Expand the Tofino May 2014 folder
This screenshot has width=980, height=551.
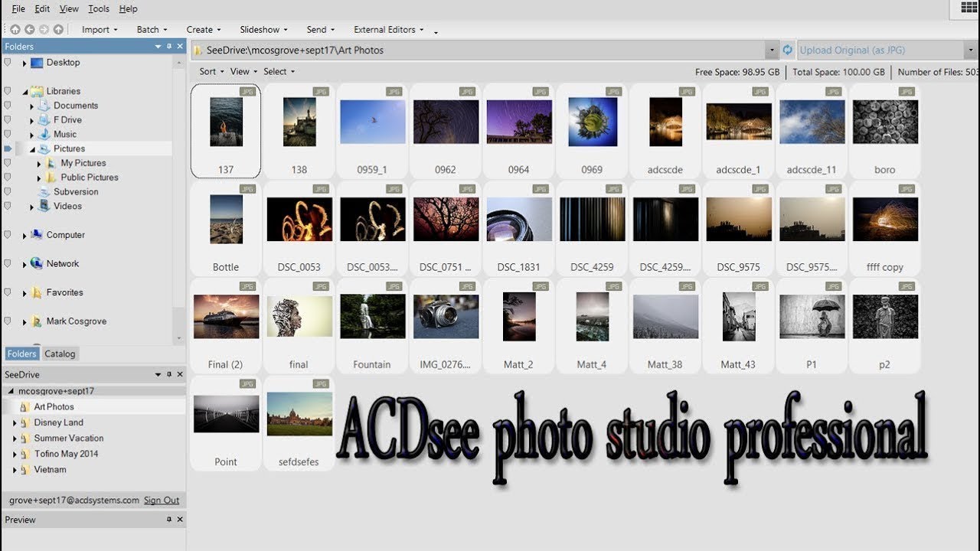[x=15, y=454]
